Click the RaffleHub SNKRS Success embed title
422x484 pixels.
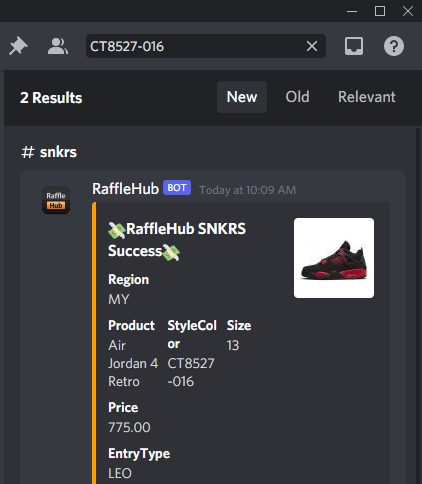(x=177, y=240)
